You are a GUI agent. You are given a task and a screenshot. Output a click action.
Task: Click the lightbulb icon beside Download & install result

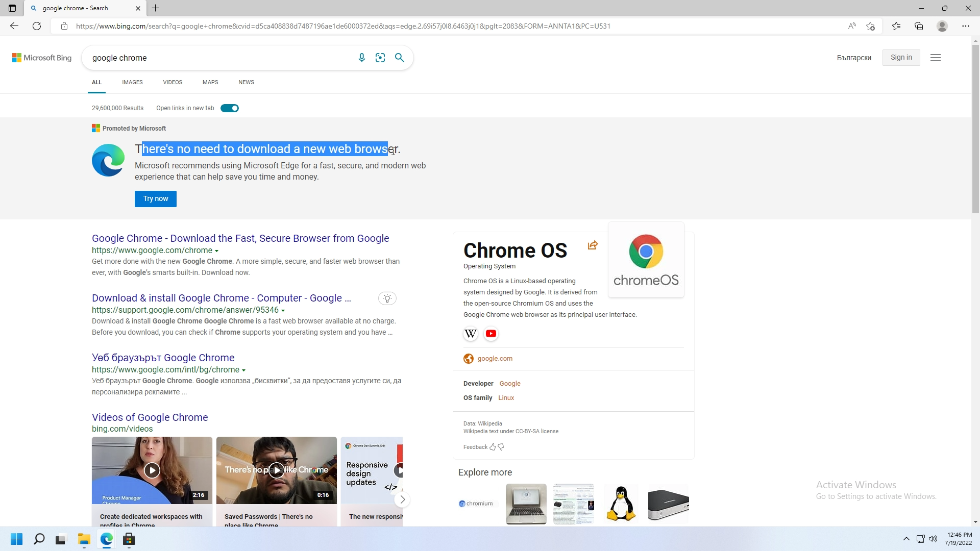387,298
